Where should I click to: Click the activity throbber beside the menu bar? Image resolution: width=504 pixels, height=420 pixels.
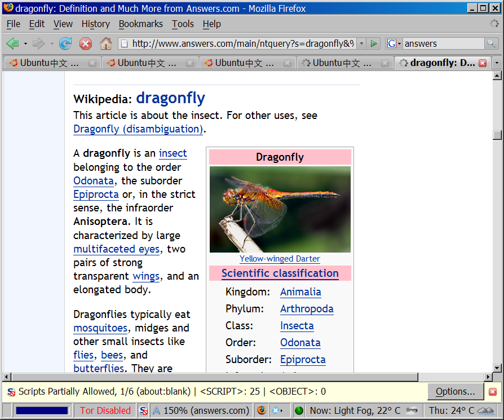(x=494, y=24)
